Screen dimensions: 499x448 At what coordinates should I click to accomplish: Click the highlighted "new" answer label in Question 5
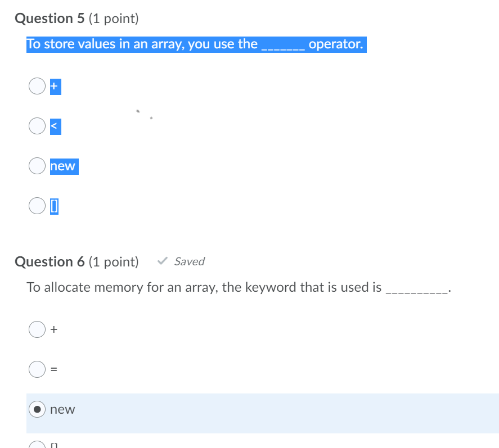pos(63,166)
